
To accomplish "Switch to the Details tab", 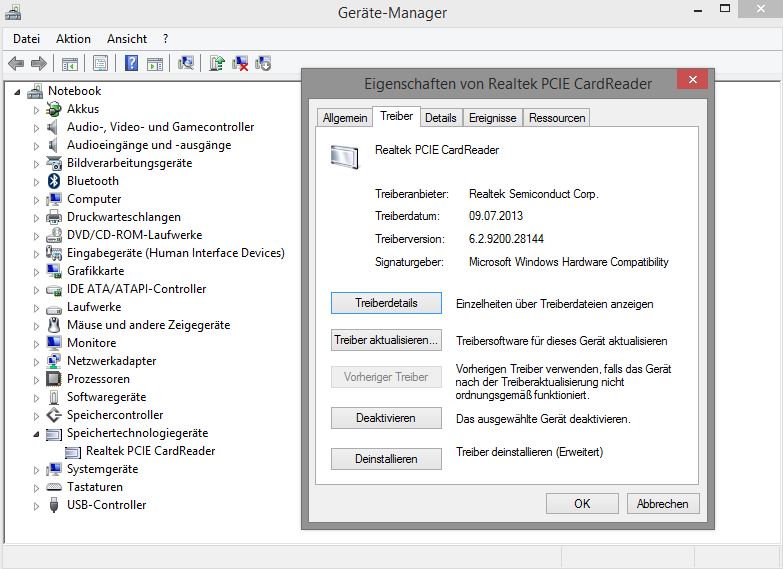I will coord(440,118).
